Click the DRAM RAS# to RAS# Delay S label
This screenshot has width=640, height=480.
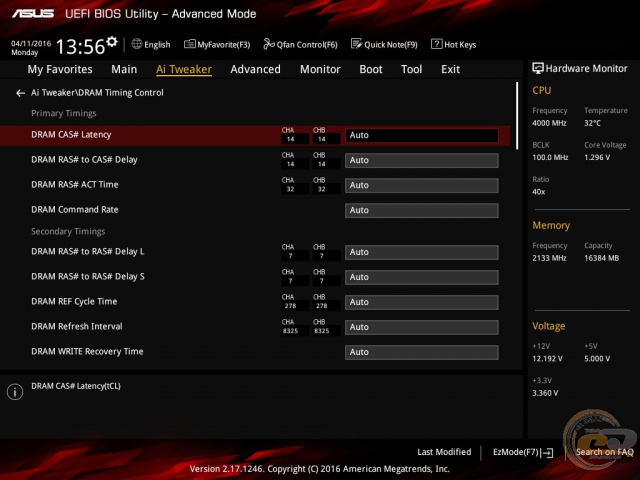click(88, 276)
